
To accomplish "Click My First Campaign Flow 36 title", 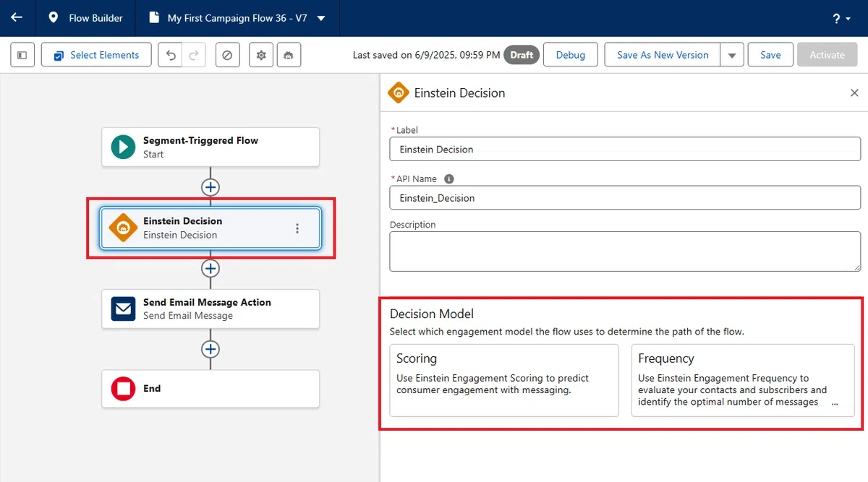I will 237,18.
